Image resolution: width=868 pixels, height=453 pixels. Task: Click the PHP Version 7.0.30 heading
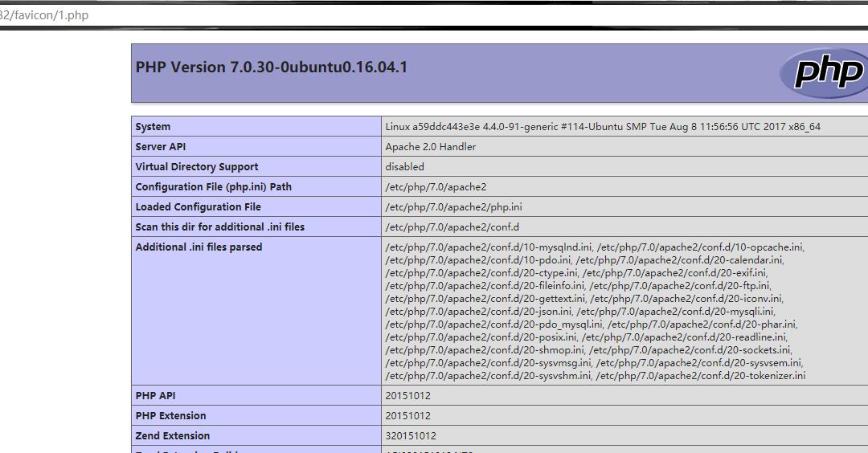click(272, 67)
